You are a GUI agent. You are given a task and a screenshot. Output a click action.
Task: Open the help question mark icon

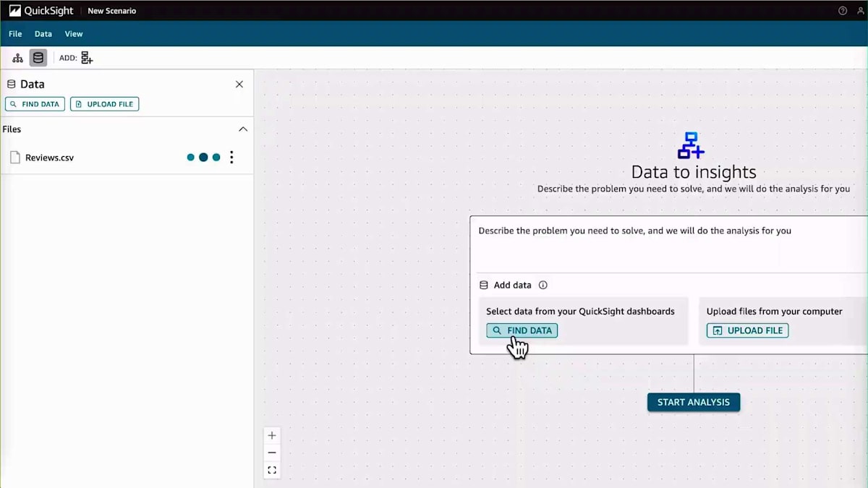pyautogui.click(x=843, y=11)
